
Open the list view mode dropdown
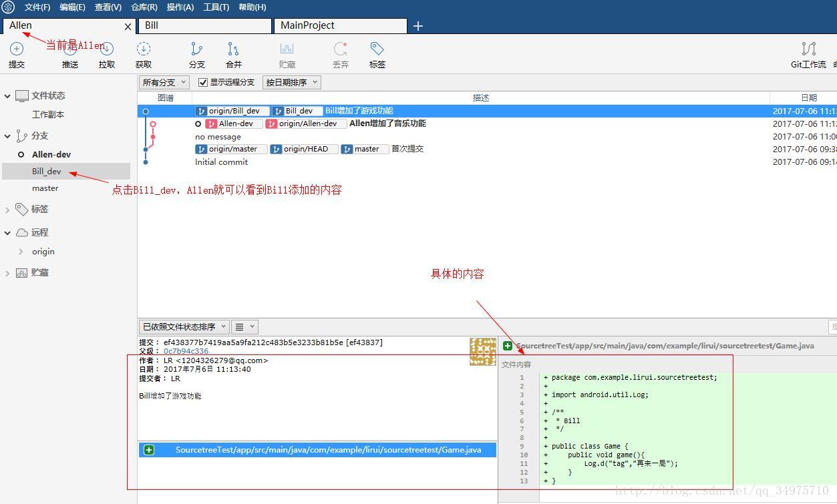[244, 326]
